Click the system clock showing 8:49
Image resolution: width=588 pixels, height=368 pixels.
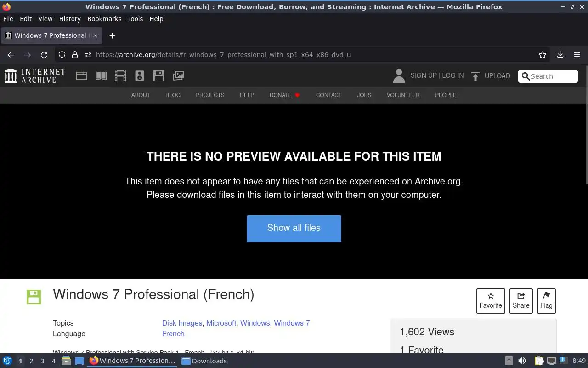coord(579,361)
